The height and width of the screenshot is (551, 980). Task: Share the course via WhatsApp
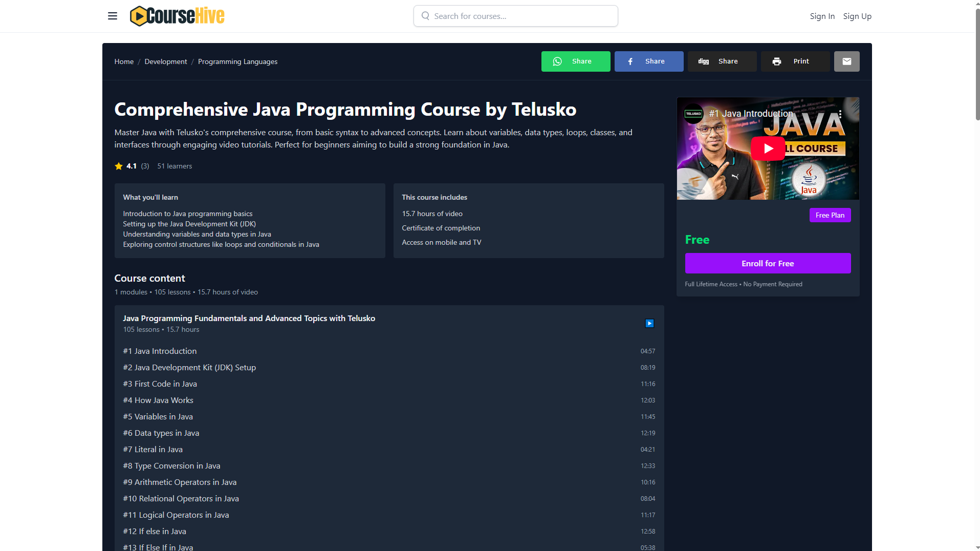click(575, 61)
